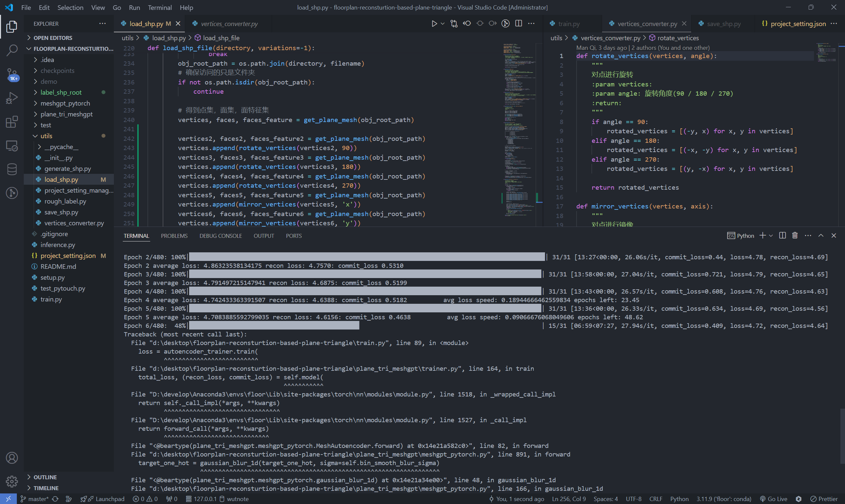This screenshot has height=504, width=845.
Task: Collapse the utils folder
Action: [x=46, y=136]
